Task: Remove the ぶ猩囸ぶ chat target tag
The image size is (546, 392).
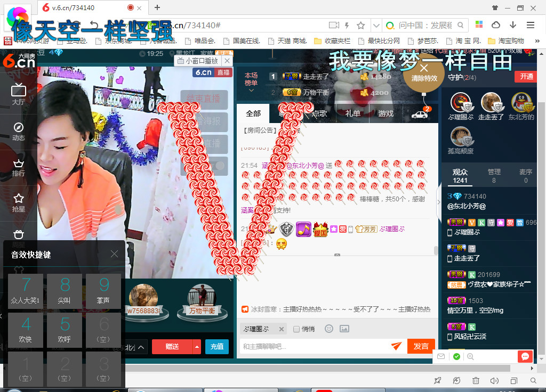Action: coord(282,329)
